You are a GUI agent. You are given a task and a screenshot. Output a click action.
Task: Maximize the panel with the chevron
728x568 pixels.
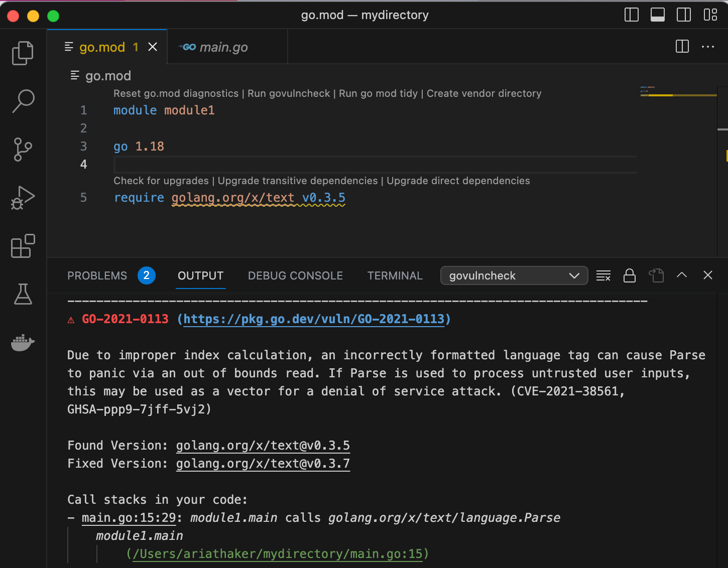(x=681, y=275)
